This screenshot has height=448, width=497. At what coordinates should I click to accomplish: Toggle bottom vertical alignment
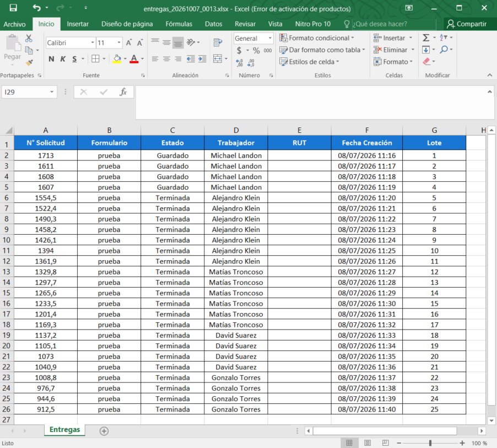tap(178, 42)
